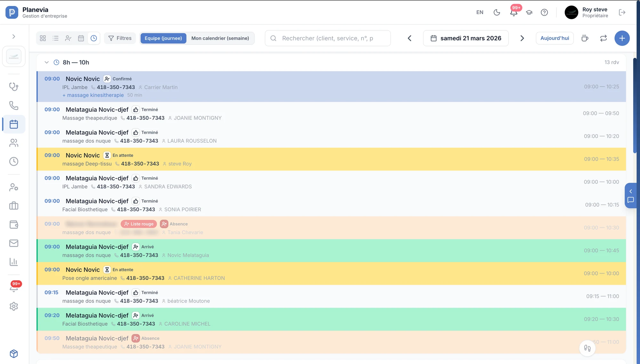Open the briefcase icon in sidebar

pos(14,206)
